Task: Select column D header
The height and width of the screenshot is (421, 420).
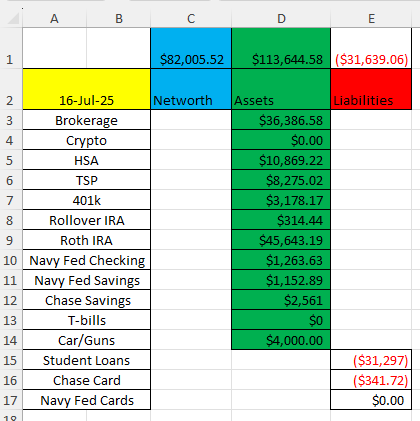Action: 281,19
